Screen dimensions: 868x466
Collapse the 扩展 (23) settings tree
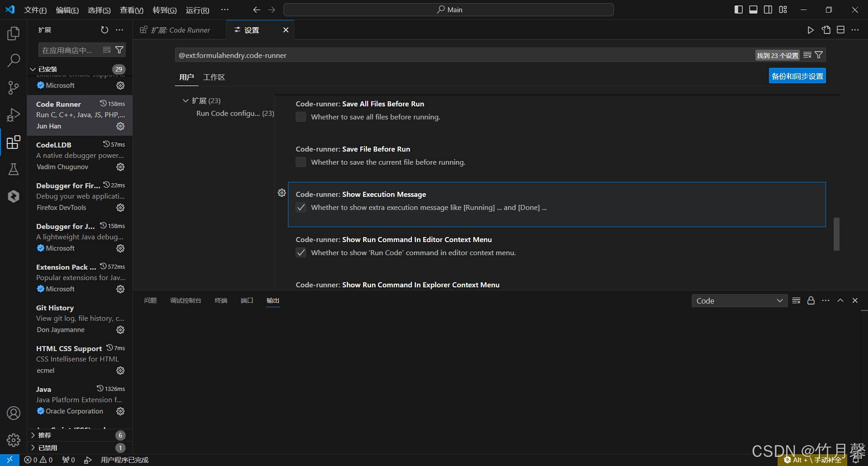(x=185, y=101)
